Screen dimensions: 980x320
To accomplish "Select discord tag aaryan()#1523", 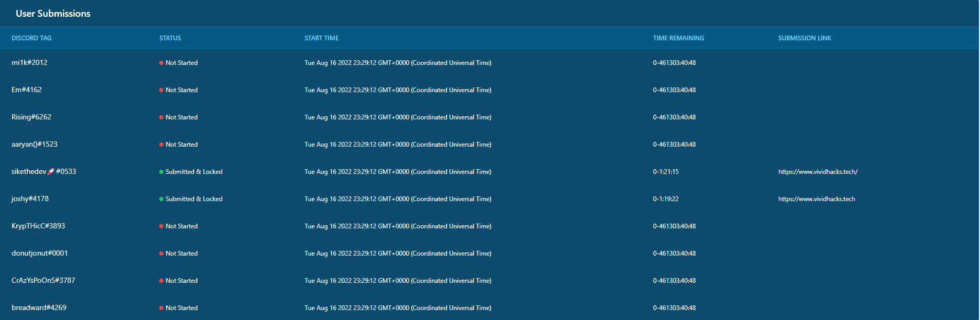I will [x=35, y=144].
